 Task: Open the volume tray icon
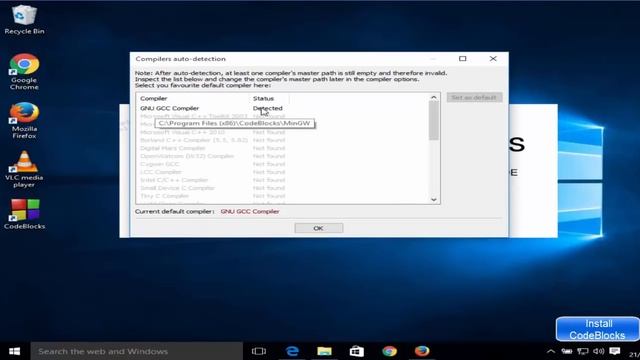598,351
